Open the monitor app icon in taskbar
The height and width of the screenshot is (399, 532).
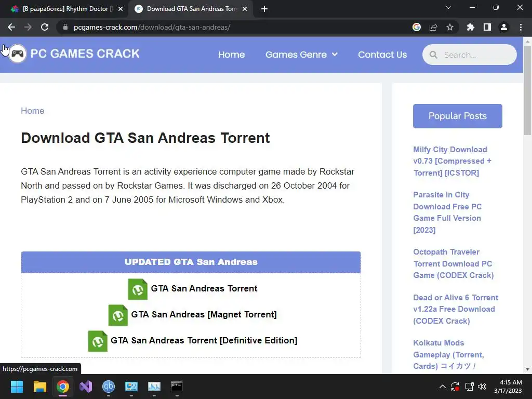tap(131, 387)
